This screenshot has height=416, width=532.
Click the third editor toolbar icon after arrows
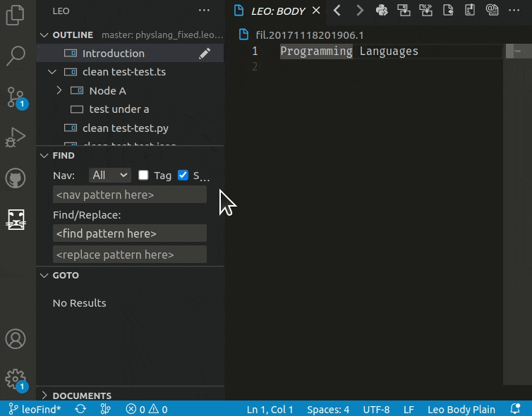pos(425,11)
